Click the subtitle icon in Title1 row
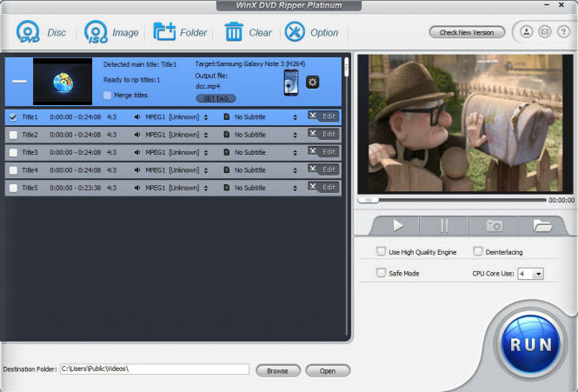The width and height of the screenshot is (578, 392). tap(227, 116)
